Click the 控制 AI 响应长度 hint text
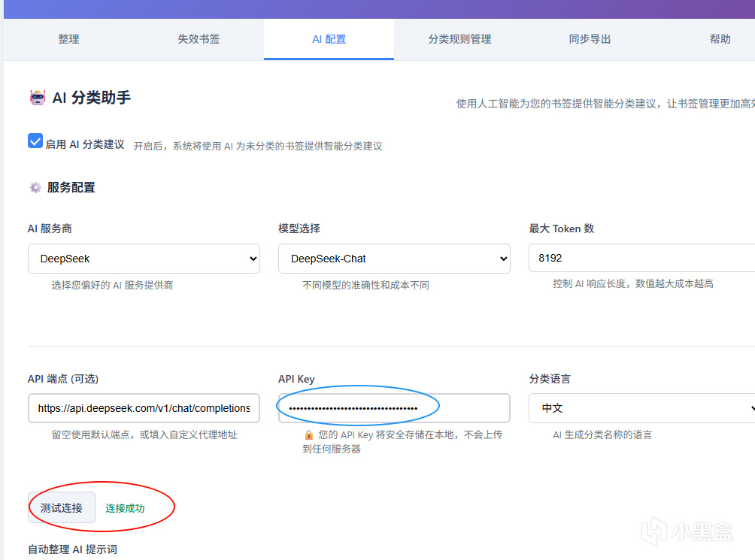755x560 pixels. [633, 284]
